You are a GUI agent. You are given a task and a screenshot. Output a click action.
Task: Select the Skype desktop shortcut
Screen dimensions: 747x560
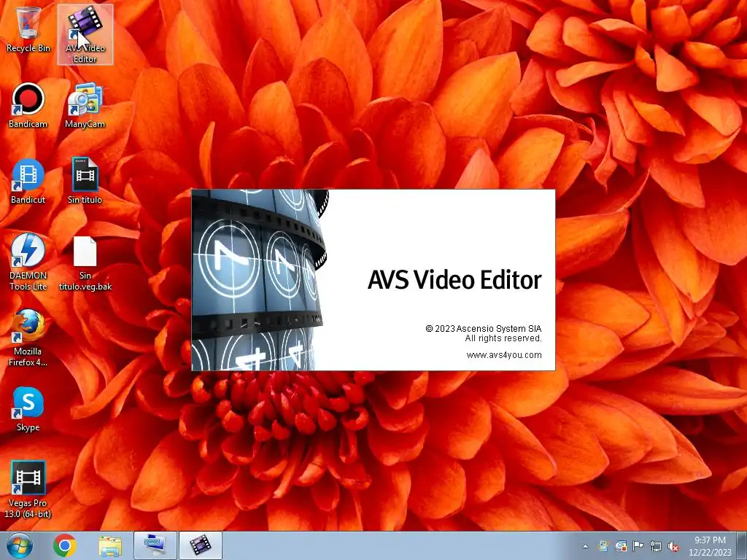28,410
